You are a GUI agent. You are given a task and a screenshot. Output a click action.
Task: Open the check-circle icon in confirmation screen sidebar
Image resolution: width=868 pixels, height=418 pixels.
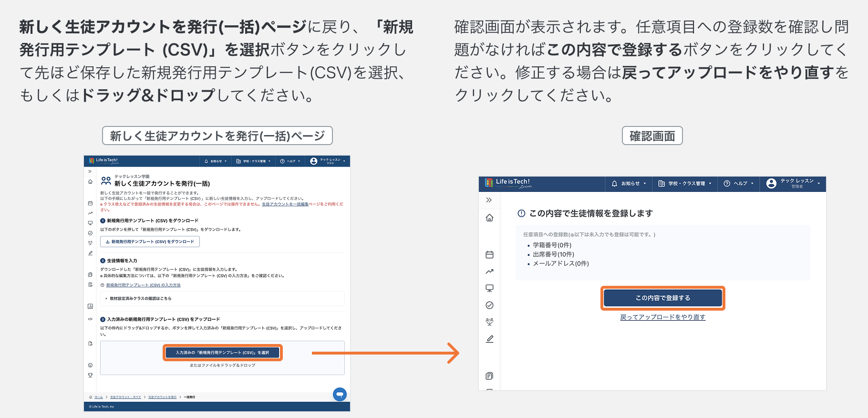click(489, 305)
